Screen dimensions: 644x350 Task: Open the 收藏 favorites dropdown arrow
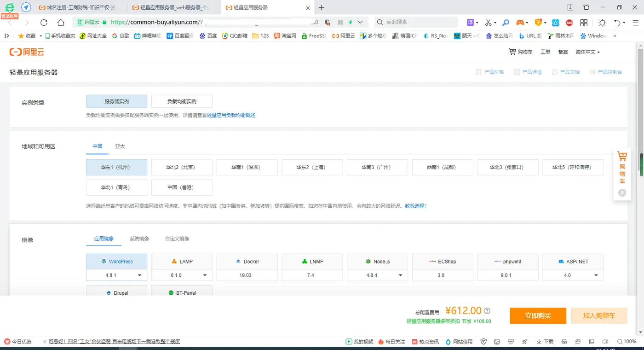[x=40, y=36]
